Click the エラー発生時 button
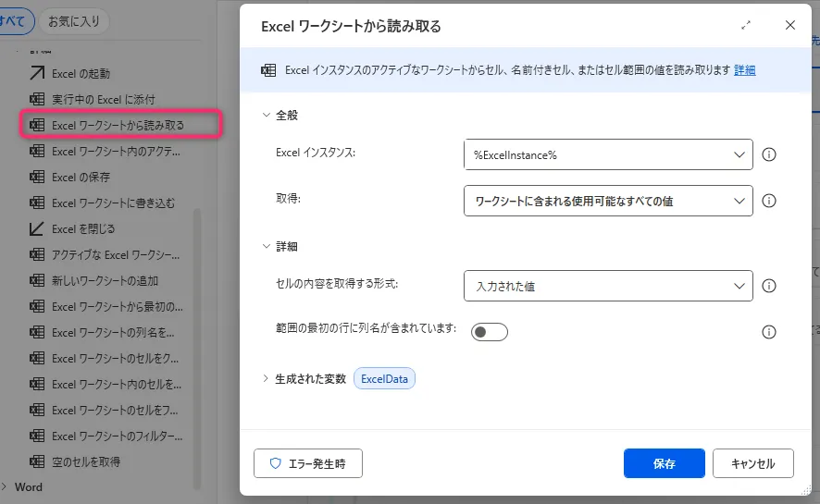 pyautogui.click(x=308, y=463)
